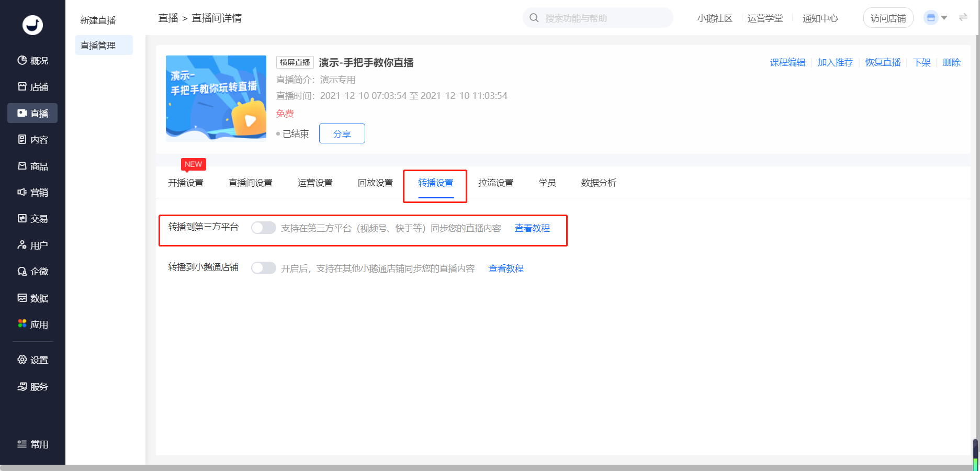This screenshot has height=471, width=980.
Task: Click the 分享 share button
Action: point(342,134)
